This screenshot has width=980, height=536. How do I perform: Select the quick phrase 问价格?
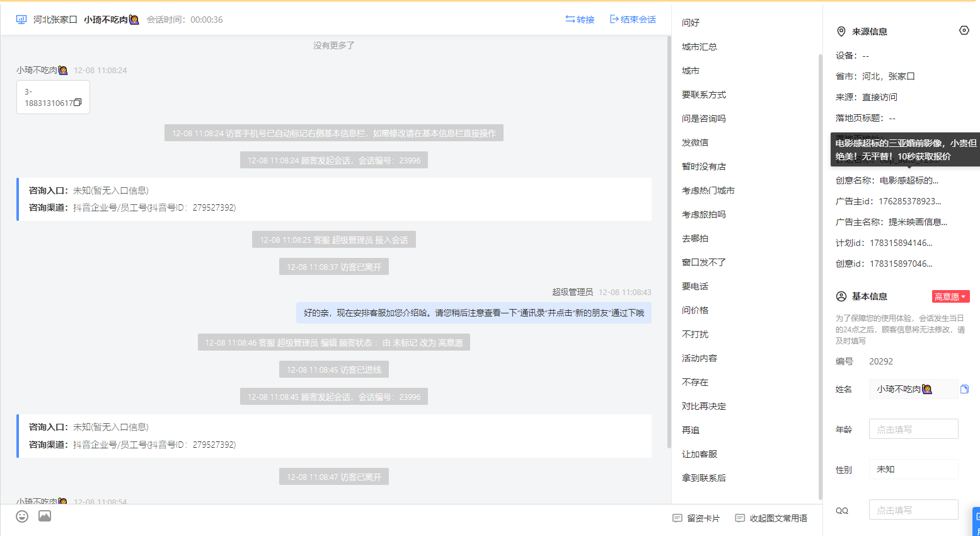click(695, 310)
